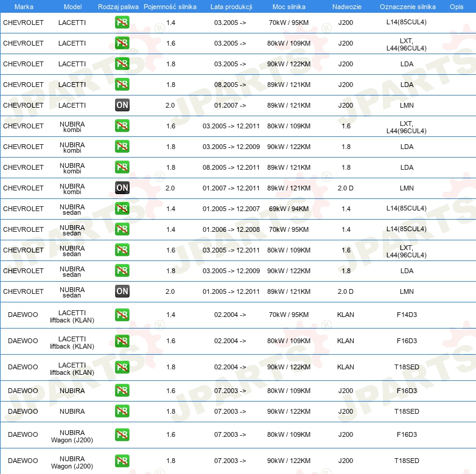Click petrol icon for Nubira kombi 08.2005 -> 12.2011
Image resolution: width=476 pixels, height=474 pixels.
point(122,167)
